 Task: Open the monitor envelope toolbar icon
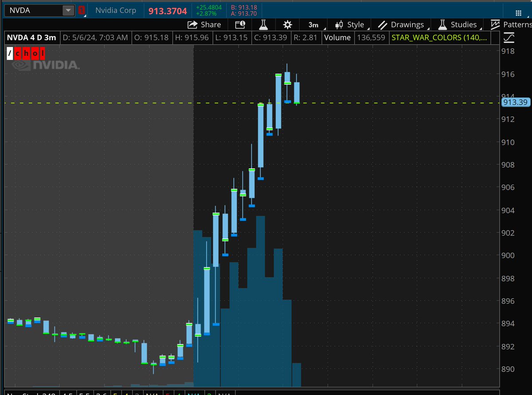click(x=240, y=25)
